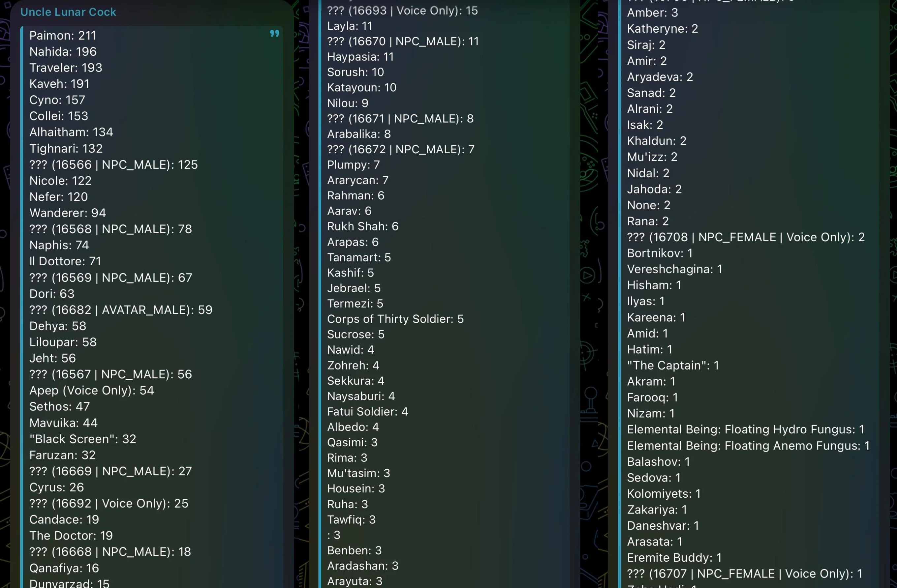Click the 'Katheryne: 2' line
897x588 pixels.
662,29
